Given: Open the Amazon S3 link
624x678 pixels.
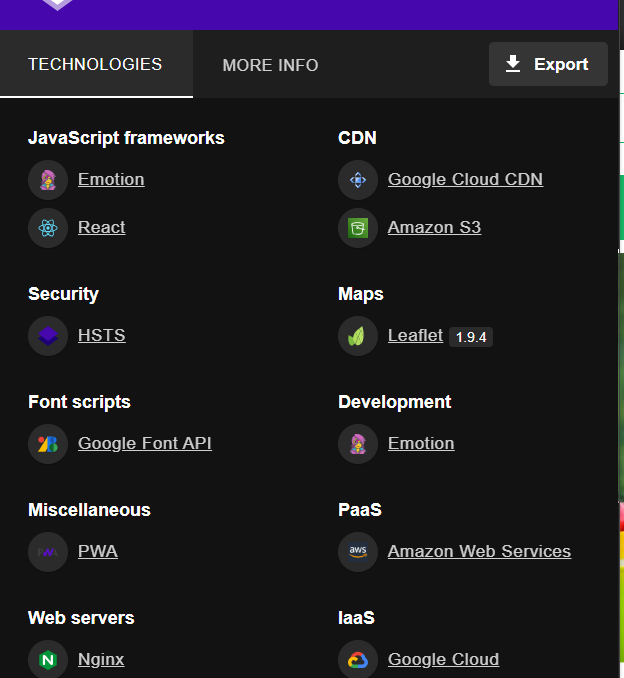Looking at the screenshot, I should click(434, 227).
